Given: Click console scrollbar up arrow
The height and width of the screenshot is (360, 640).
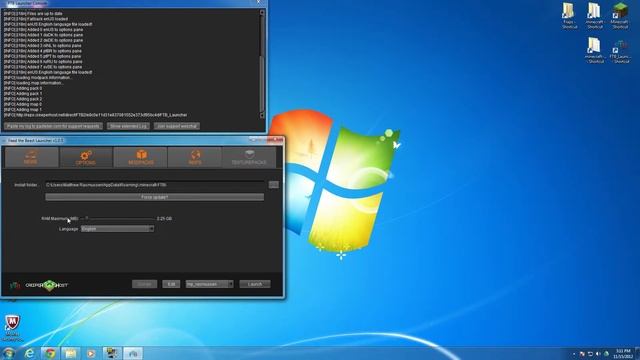Looking at the screenshot, I should pos(262,13).
